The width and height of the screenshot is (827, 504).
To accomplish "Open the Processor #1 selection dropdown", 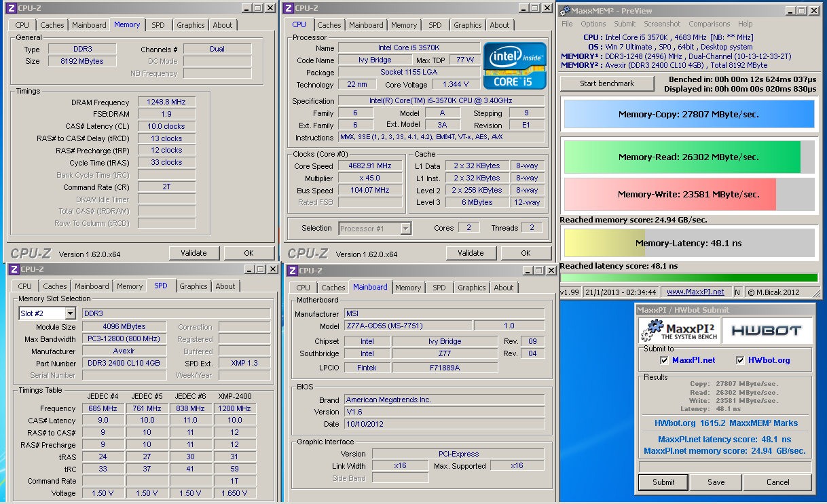I will [x=405, y=229].
